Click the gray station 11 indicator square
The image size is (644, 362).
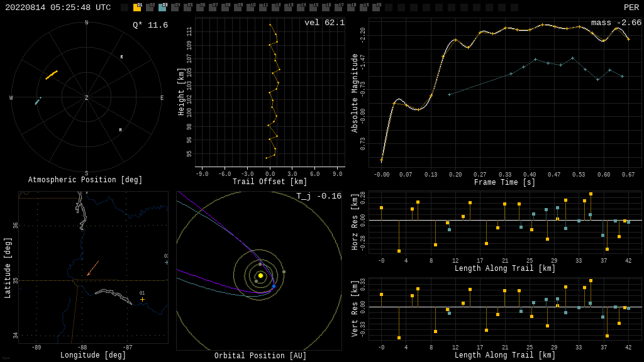(x=263, y=8)
